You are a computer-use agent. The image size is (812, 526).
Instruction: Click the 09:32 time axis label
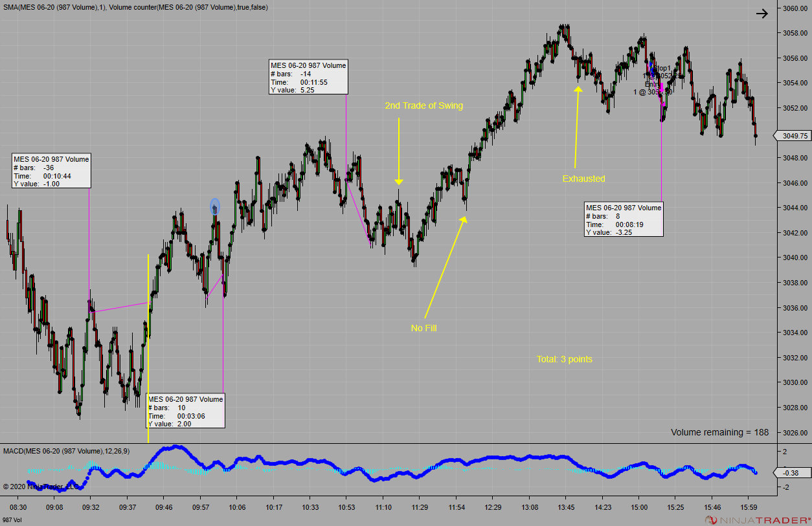[x=91, y=507]
